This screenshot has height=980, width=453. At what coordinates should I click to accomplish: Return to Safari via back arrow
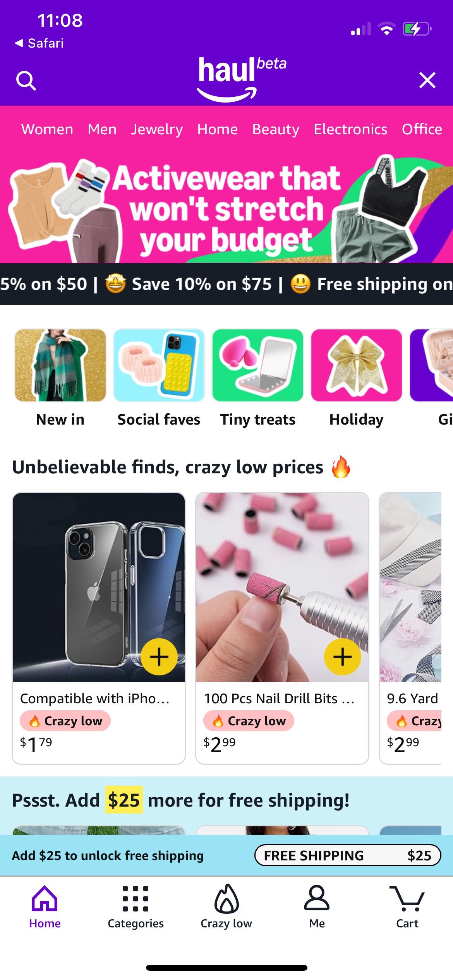coord(39,43)
